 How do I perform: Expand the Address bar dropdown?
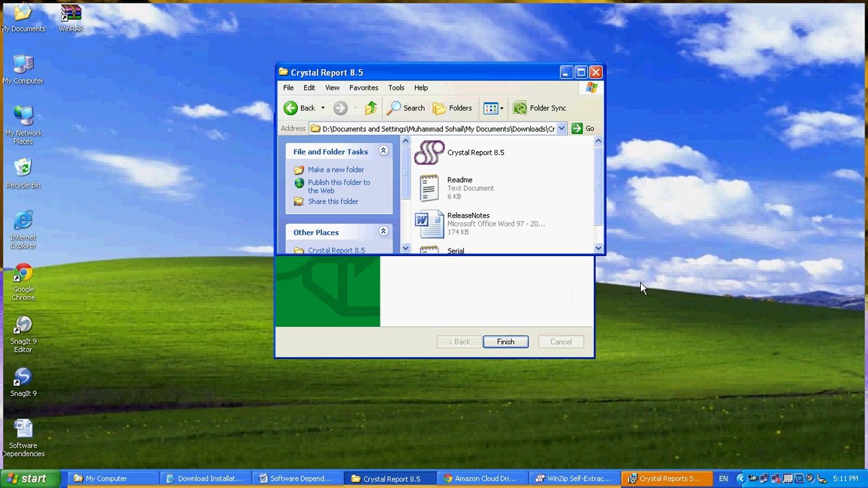tap(561, 129)
